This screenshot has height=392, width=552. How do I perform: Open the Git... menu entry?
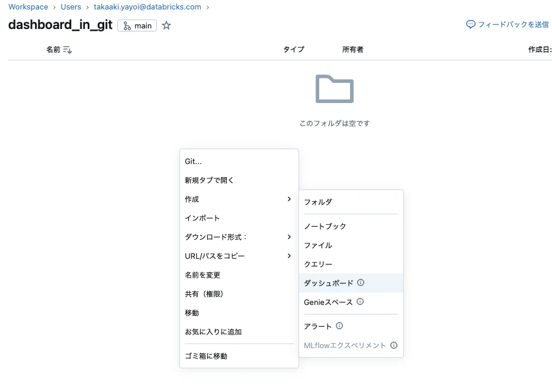239,162
